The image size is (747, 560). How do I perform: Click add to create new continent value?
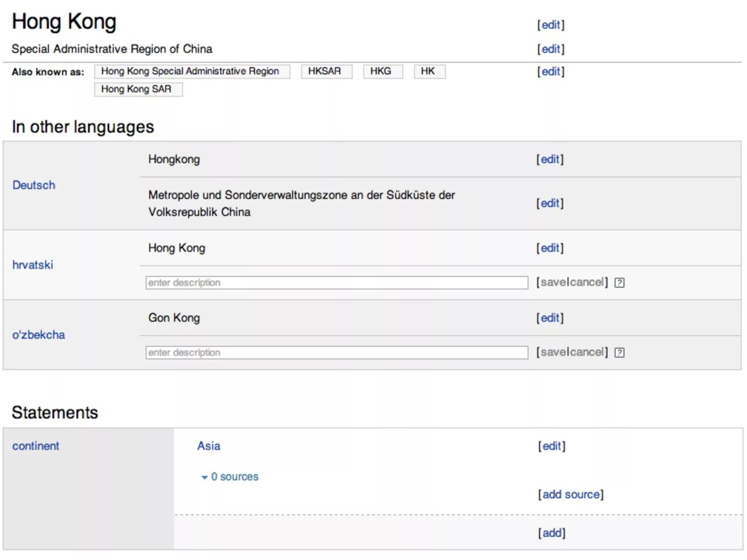coord(551,533)
